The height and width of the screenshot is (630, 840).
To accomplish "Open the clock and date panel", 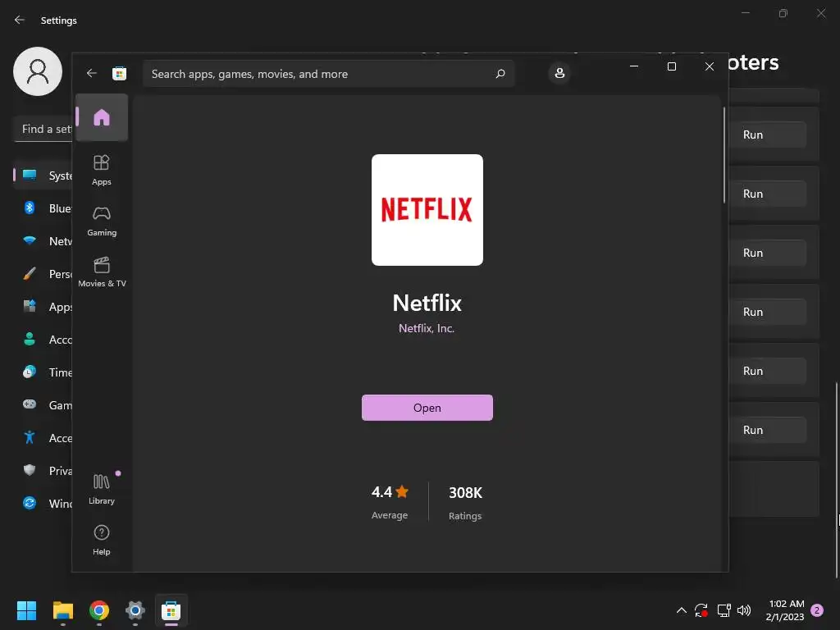I will tap(785, 610).
